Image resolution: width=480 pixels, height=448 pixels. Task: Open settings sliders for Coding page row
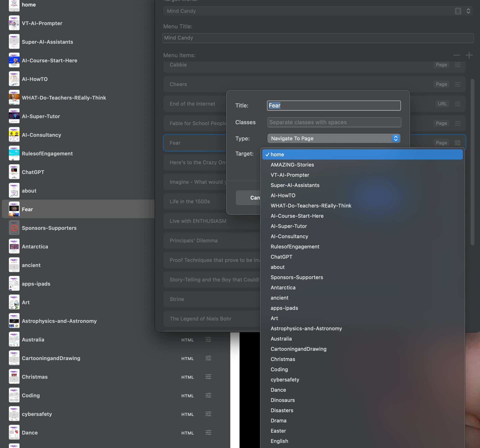pyautogui.click(x=208, y=395)
